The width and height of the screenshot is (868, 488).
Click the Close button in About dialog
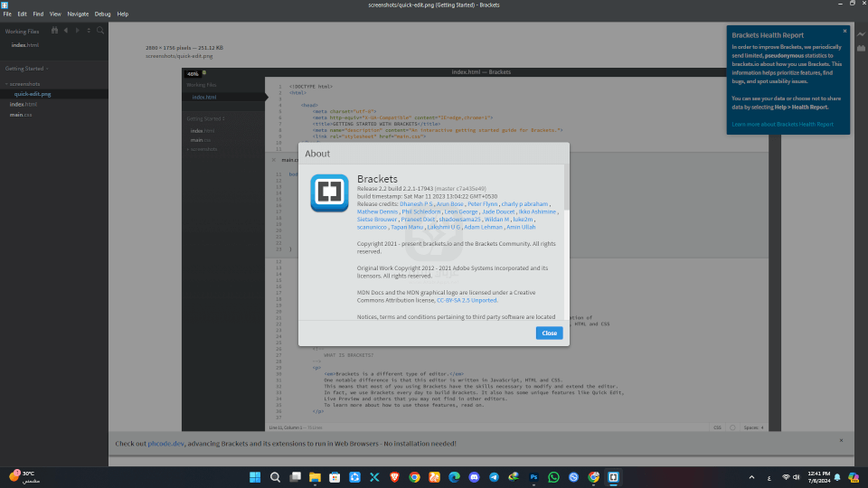point(548,333)
